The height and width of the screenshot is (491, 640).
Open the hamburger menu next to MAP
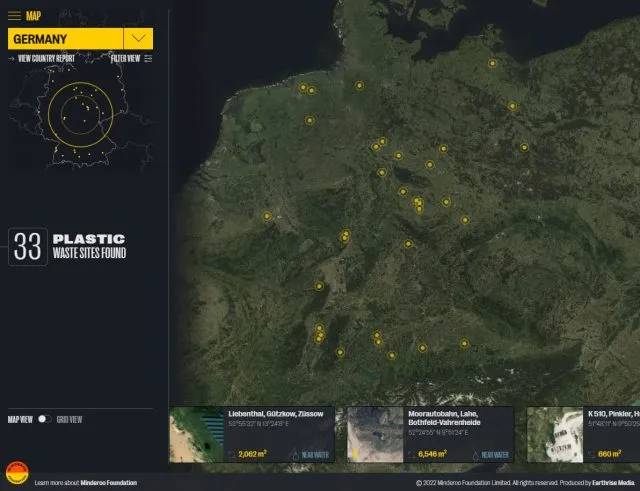click(x=14, y=16)
